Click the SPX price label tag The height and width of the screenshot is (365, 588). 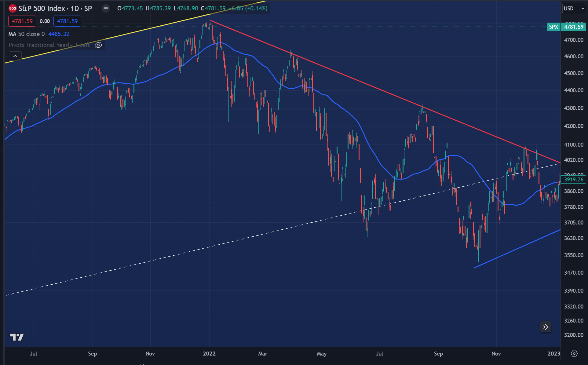pyautogui.click(x=553, y=27)
